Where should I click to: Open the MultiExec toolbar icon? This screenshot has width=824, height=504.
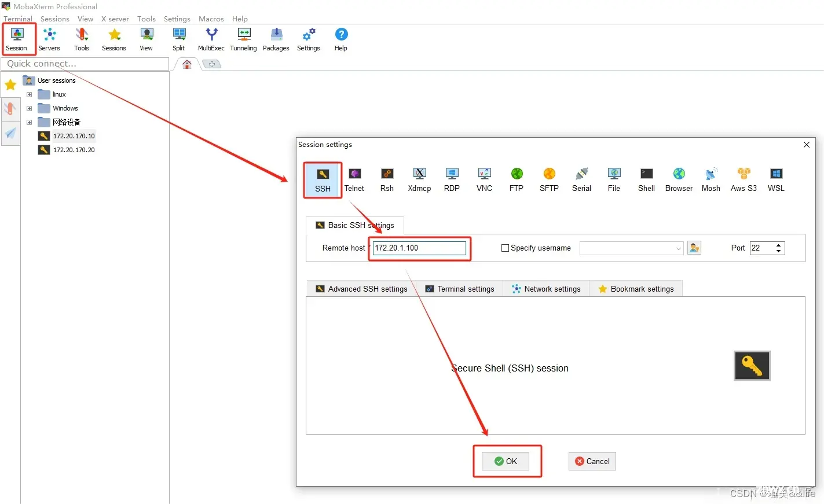click(x=211, y=39)
